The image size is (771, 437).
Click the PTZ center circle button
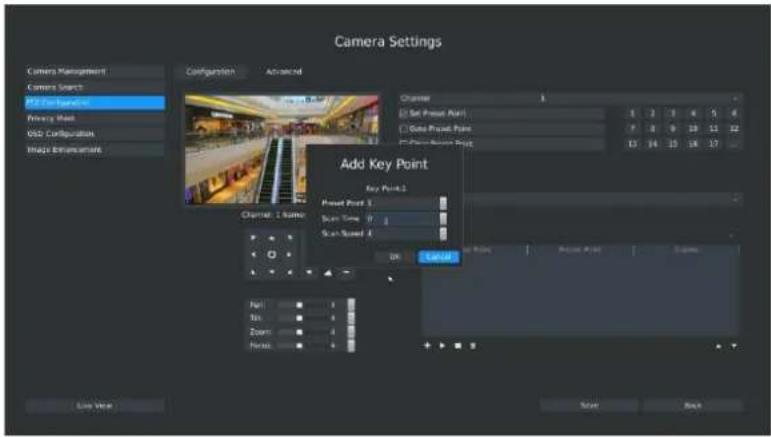tap(271, 255)
